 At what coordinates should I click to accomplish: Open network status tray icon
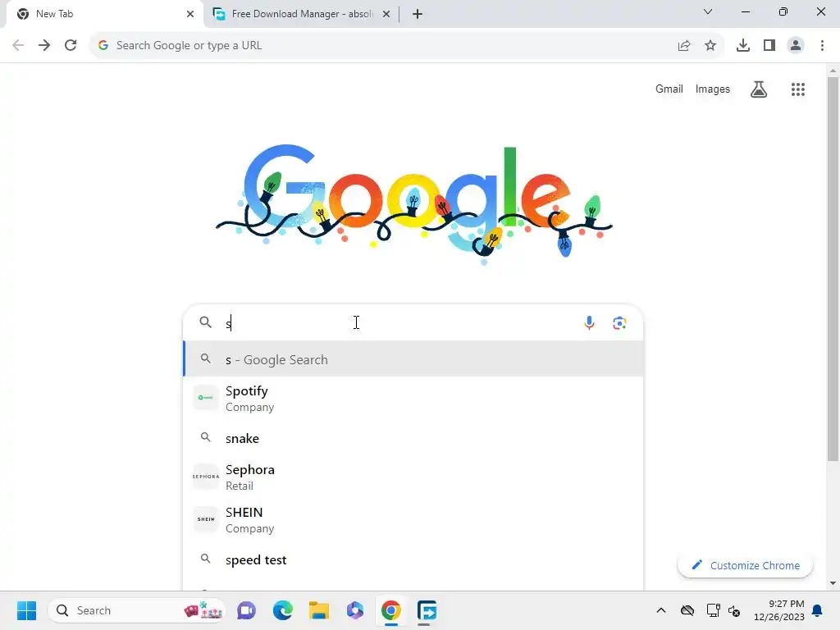click(x=713, y=610)
